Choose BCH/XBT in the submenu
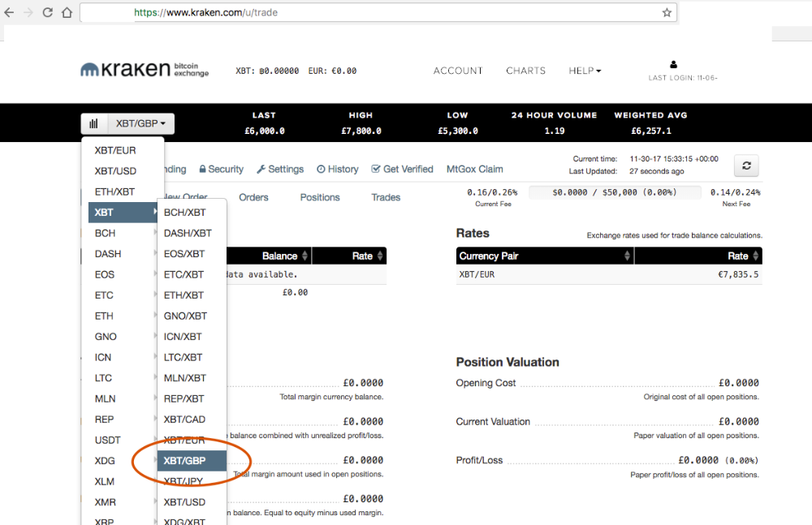The image size is (812, 525). point(192,213)
